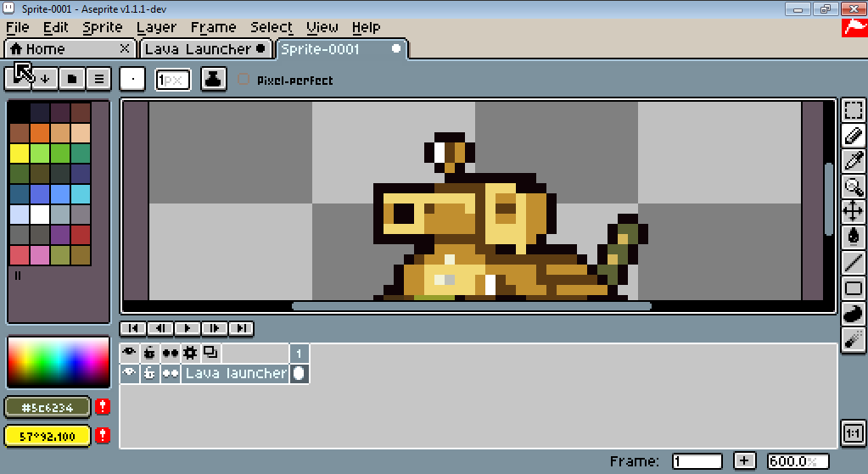Open the palette presets folder button
Screen dimensions: 868x474
tap(71, 79)
